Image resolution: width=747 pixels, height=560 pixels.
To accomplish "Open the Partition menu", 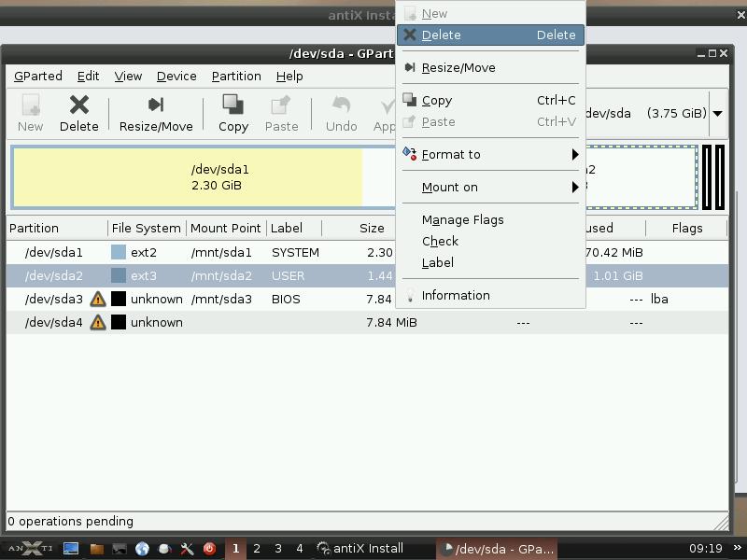I will click(236, 77).
